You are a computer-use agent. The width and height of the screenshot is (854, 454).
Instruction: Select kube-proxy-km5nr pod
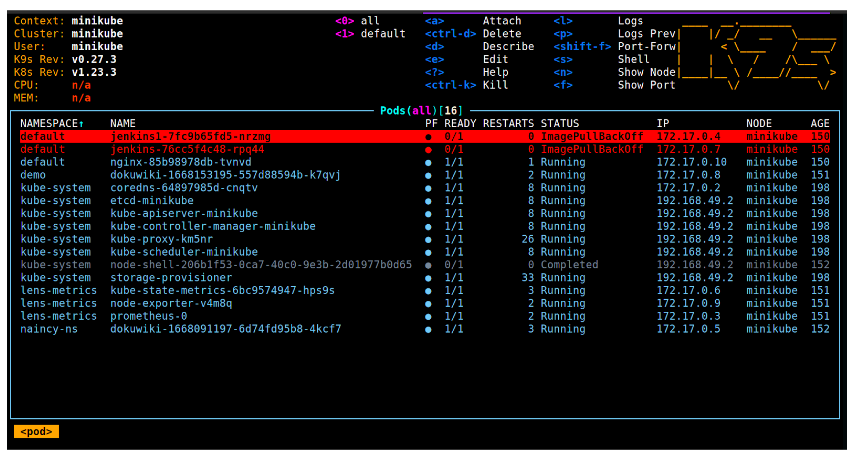[162, 240]
